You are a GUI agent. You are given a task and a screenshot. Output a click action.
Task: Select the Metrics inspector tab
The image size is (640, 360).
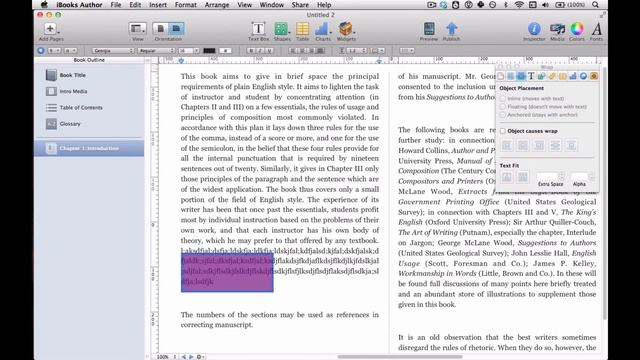pos(552,76)
